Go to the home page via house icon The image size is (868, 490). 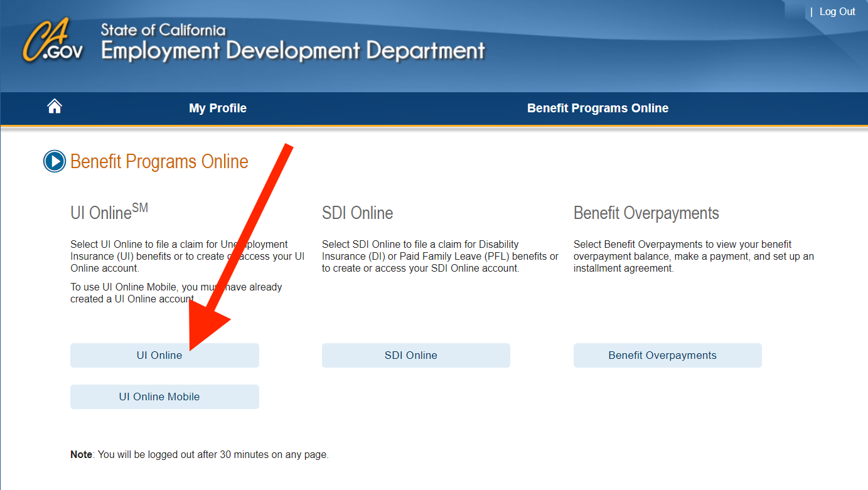[x=55, y=107]
